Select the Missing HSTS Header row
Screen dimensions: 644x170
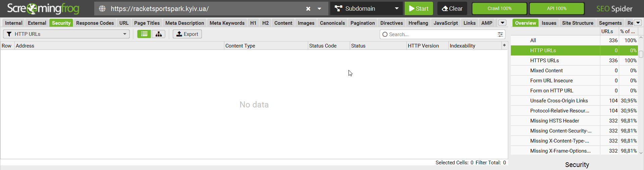(x=574, y=121)
